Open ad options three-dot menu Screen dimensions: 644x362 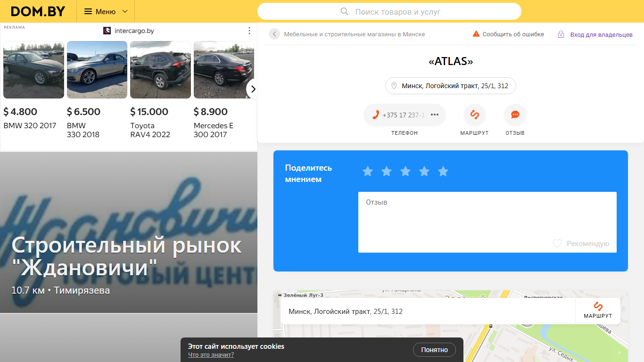249,31
